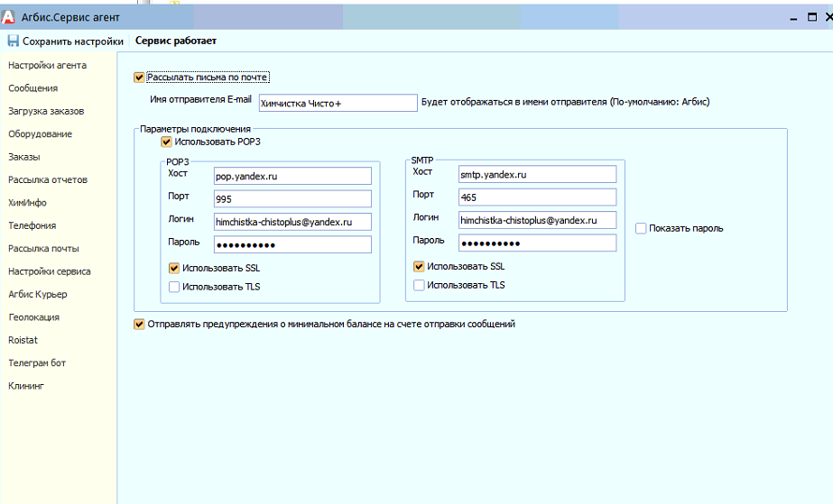This screenshot has height=504, width=833.
Task: Click 'Сервис работает' status text
Action: click(x=176, y=41)
